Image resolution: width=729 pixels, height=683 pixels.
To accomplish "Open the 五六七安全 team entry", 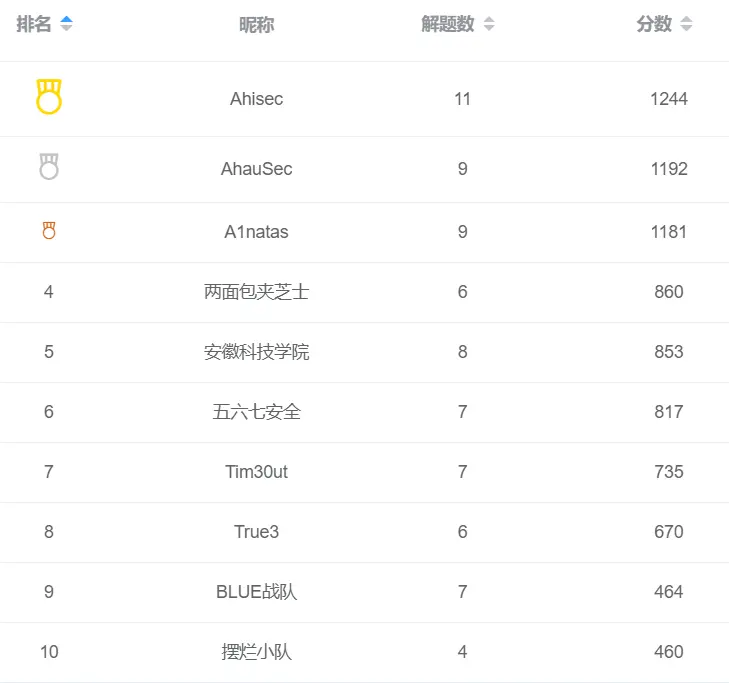I will (256, 412).
